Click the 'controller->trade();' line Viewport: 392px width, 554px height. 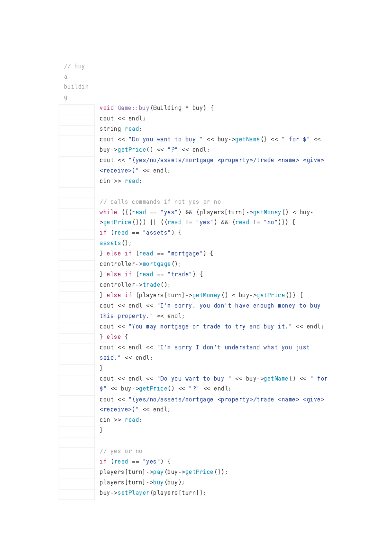coord(135,285)
